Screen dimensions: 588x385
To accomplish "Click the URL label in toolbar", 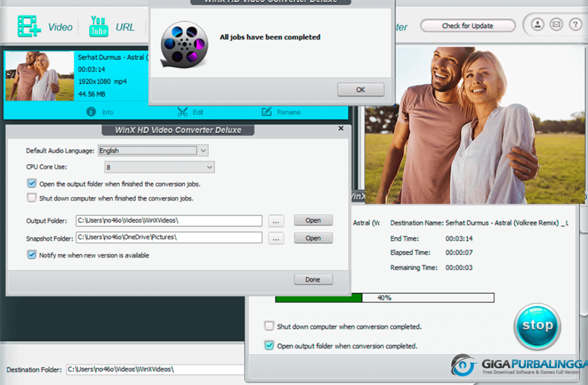I will click(125, 27).
